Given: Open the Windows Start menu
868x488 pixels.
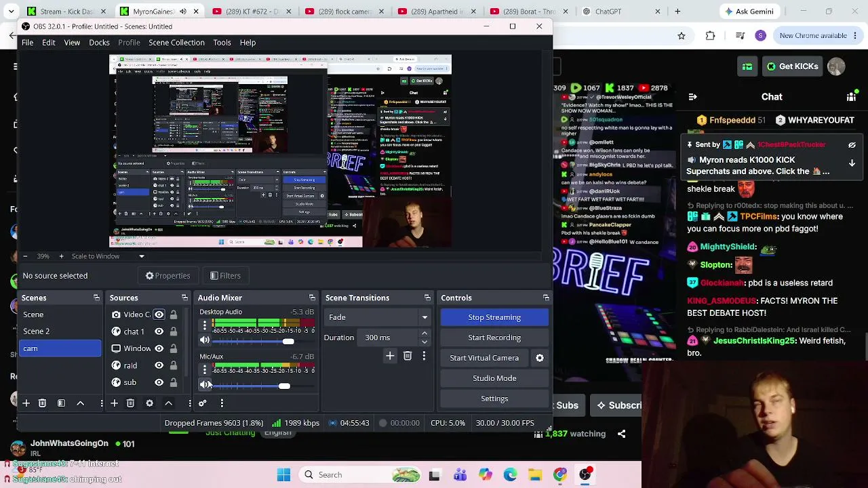Looking at the screenshot, I should pyautogui.click(x=283, y=475).
